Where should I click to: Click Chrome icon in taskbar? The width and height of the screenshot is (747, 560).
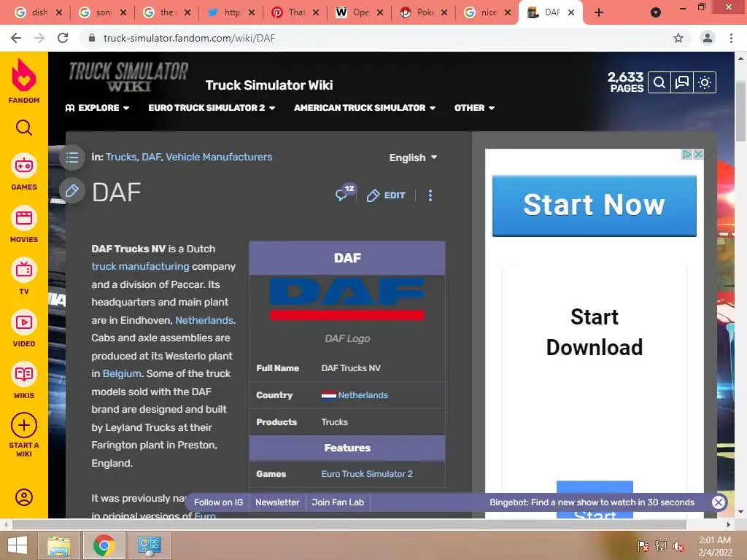click(x=104, y=545)
